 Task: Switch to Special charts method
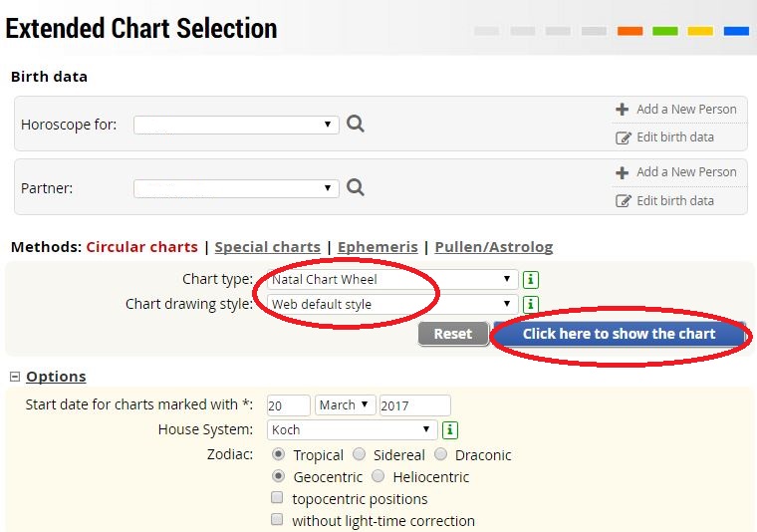(x=268, y=247)
